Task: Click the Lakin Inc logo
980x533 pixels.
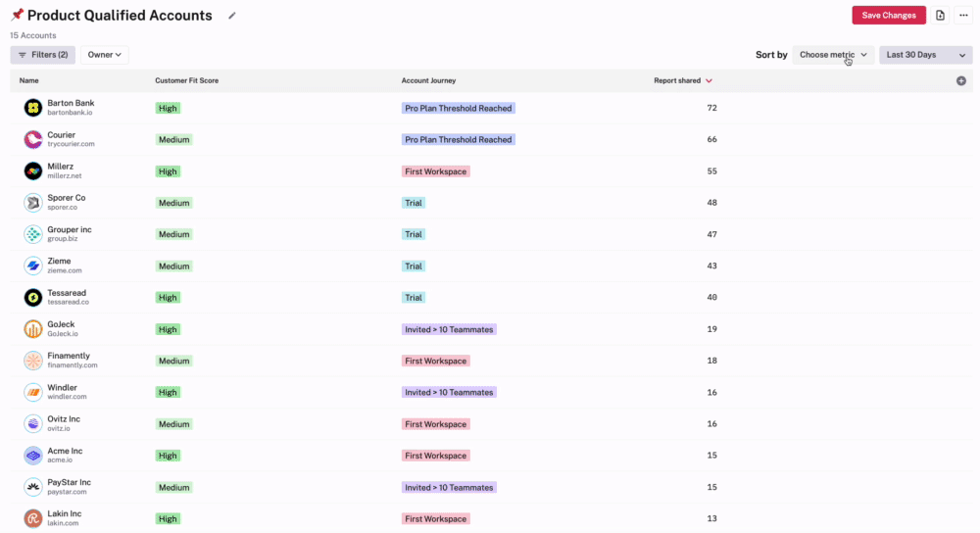Action: coord(33,518)
